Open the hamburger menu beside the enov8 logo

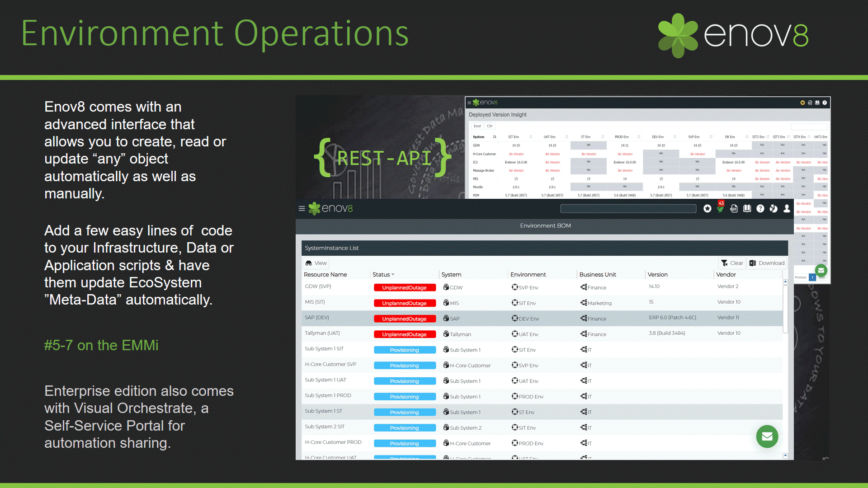point(302,209)
